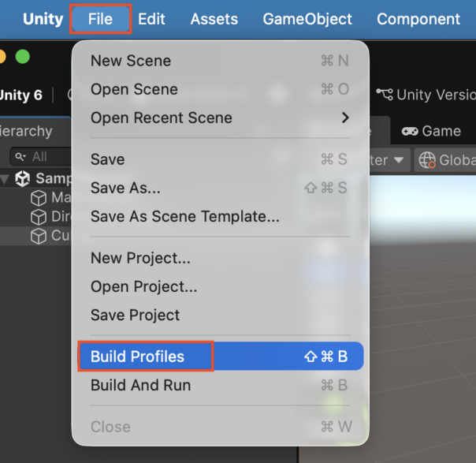
Task: Click the cube icon of first hierarchy object
Action: (x=38, y=198)
